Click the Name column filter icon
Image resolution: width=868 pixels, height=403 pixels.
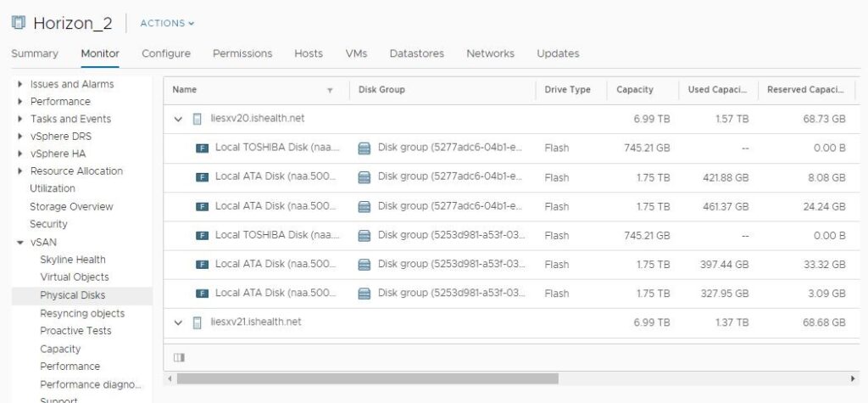[x=330, y=90]
